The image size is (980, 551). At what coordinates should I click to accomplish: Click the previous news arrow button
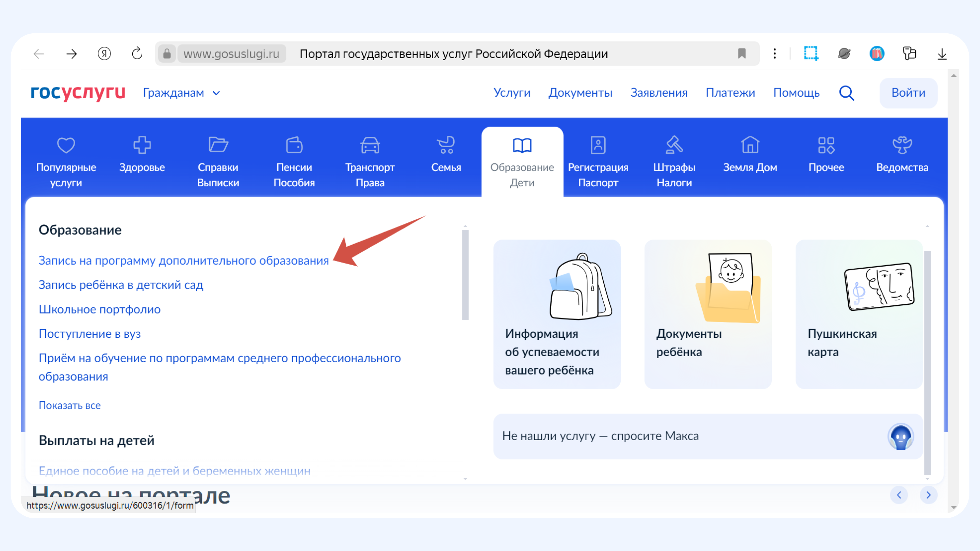pos(899,495)
